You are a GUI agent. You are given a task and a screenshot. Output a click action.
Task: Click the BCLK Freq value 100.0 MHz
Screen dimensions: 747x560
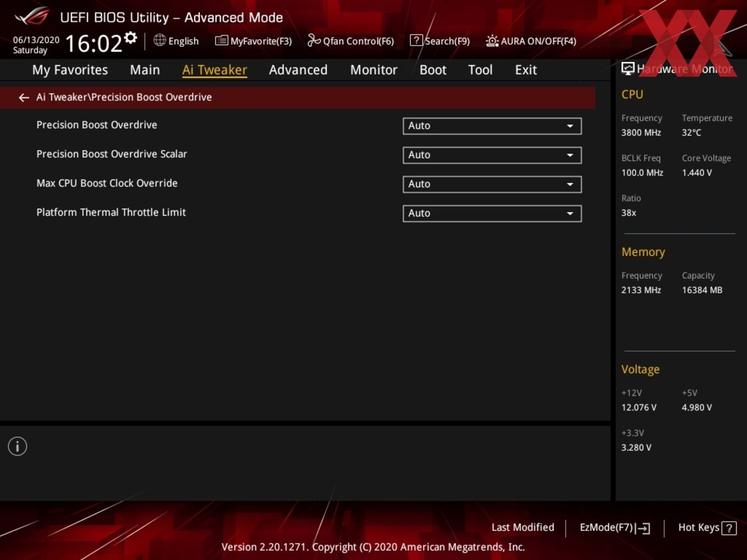pyautogui.click(x=642, y=172)
